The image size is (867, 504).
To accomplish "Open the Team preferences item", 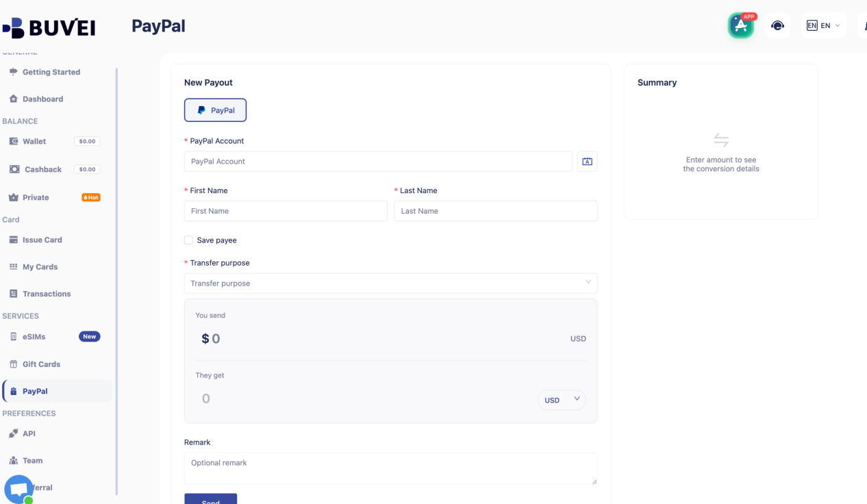I will coord(32,460).
